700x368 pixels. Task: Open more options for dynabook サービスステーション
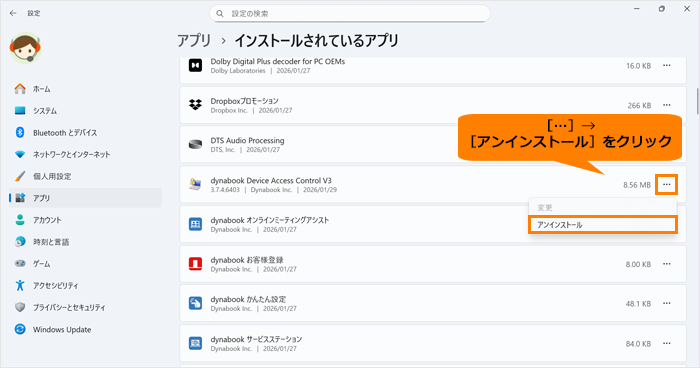pyautogui.click(x=667, y=343)
